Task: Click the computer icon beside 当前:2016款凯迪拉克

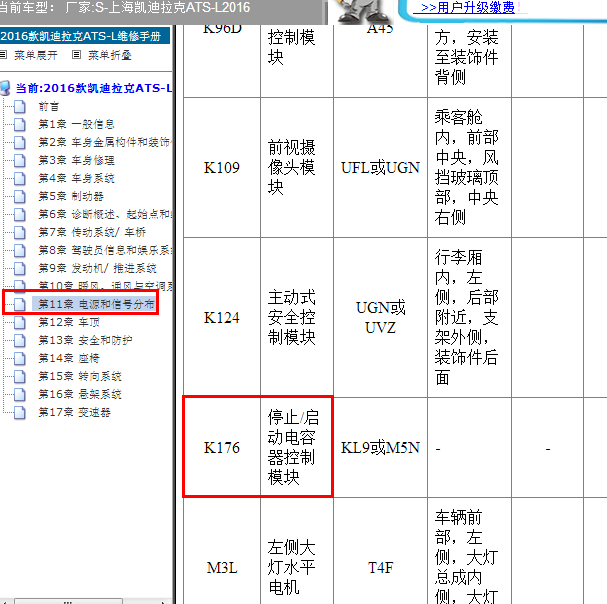Action: pyautogui.click(x=5, y=88)
